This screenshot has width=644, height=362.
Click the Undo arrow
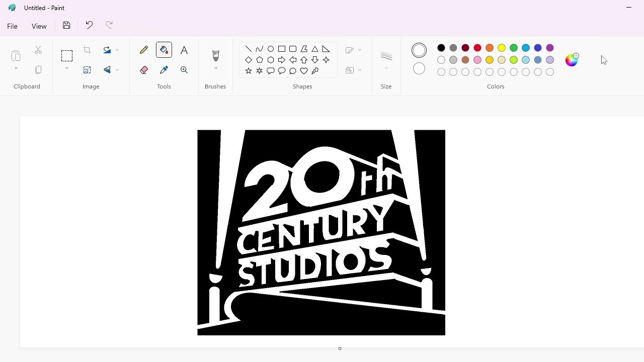pos(89,25)
